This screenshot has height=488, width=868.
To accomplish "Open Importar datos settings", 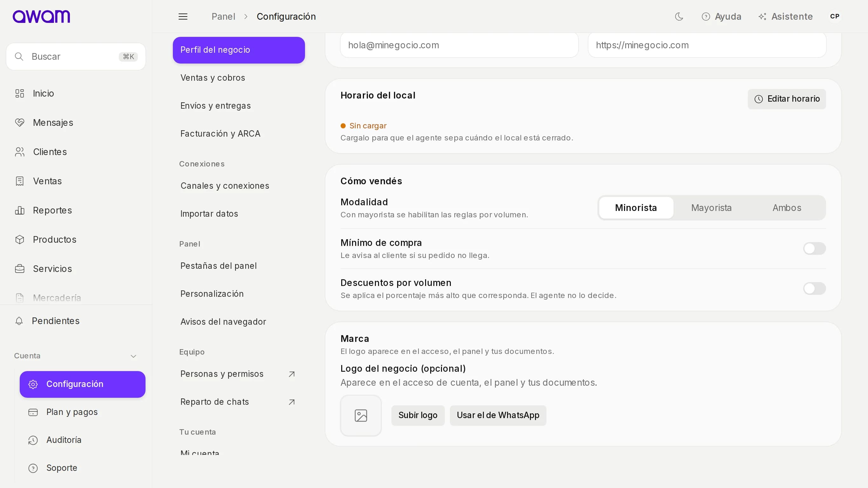I will pyautogui.click(x=239, y=214).
